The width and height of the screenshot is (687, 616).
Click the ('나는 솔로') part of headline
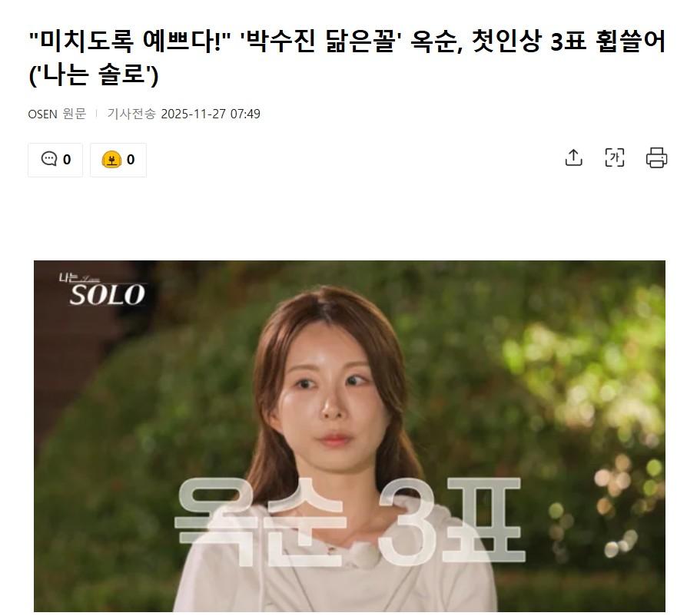[x=93, y=75]
